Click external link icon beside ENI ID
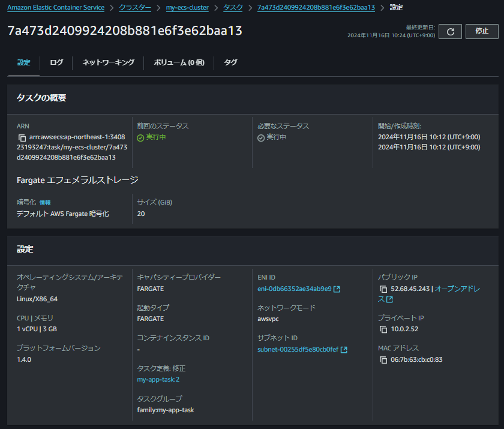This screenshot has width=504, height=429. coord(337,289)
